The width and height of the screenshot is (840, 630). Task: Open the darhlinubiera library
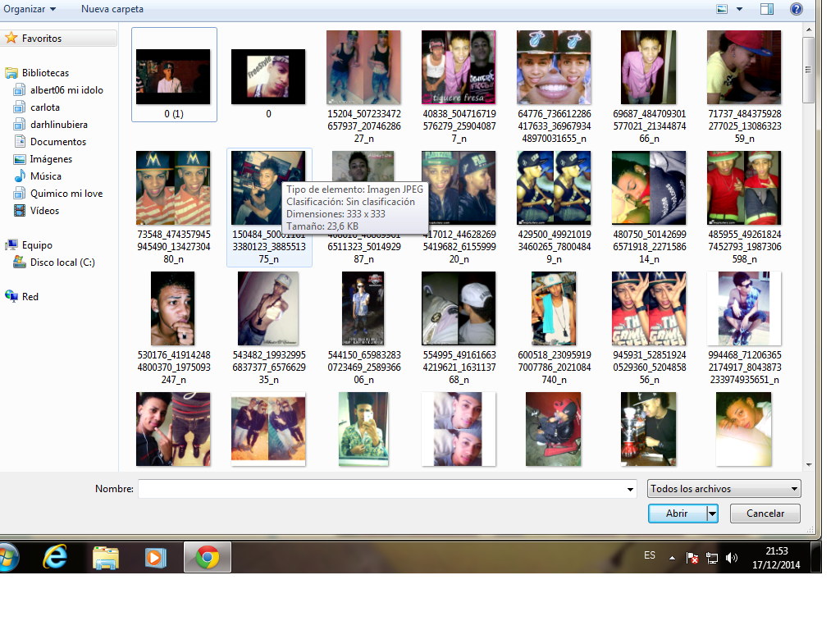[59, 125]
